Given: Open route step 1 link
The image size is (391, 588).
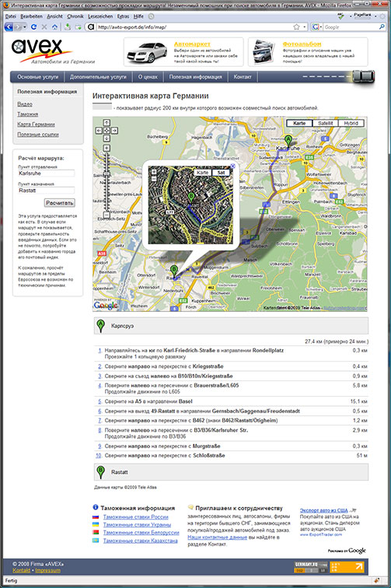Looking at the screenshot, I should click(x=99, y=350).
